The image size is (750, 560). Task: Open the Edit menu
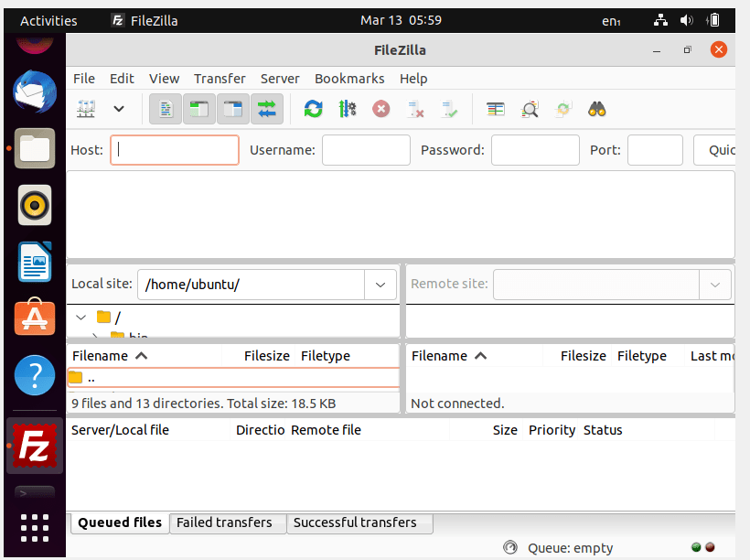(x=122, y=79)
